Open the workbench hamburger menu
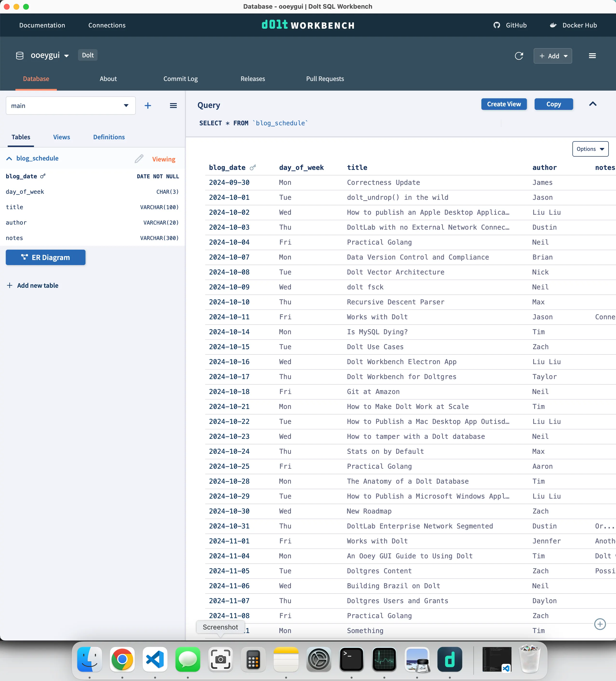 point(592,56)
